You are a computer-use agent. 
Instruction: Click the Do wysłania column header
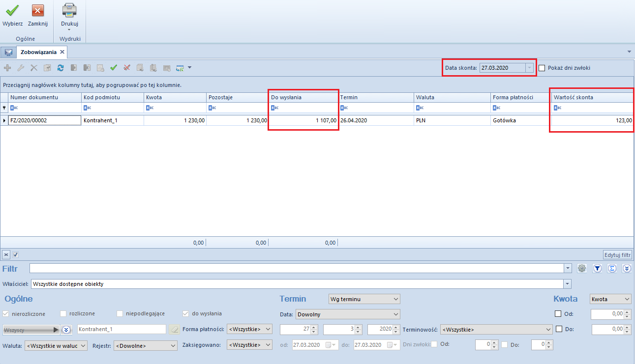303,97
